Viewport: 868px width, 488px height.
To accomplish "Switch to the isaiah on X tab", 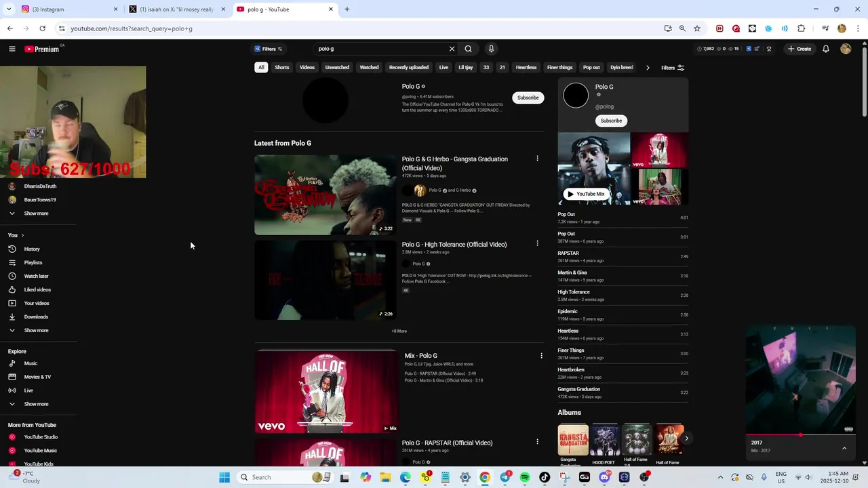I will [177, 9].
